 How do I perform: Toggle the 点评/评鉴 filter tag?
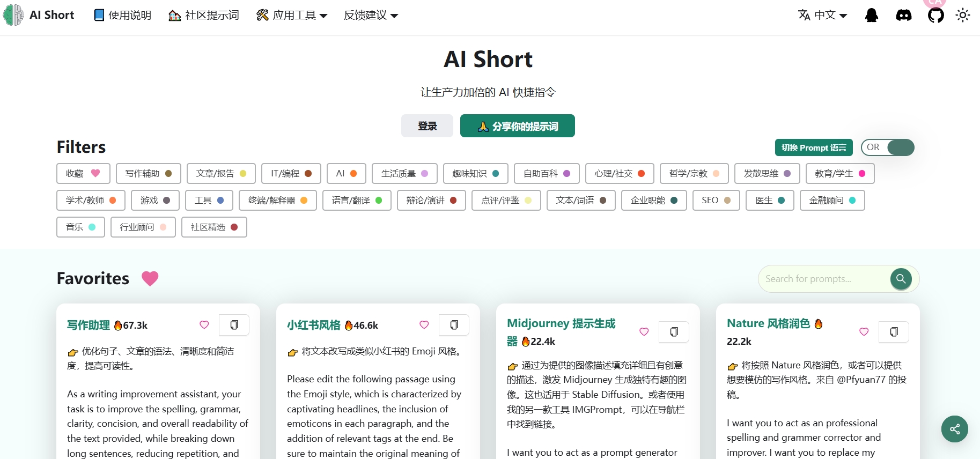[x=506, y=201]
